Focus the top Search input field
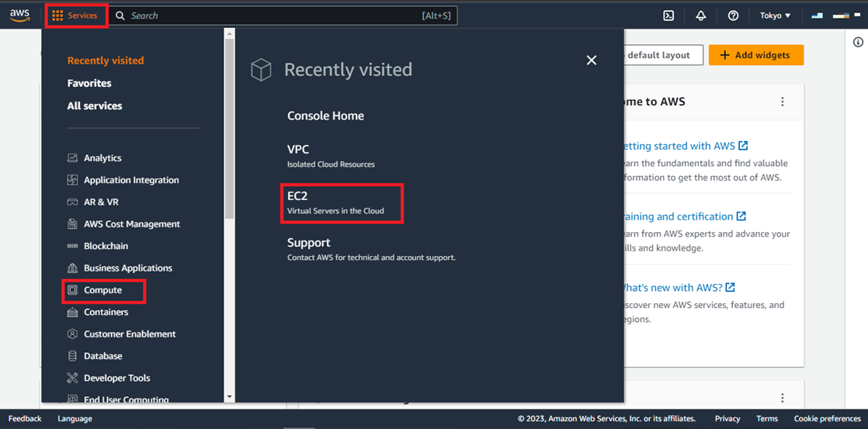Viewport: 868px width, 429px height. (x=283, y=16)
